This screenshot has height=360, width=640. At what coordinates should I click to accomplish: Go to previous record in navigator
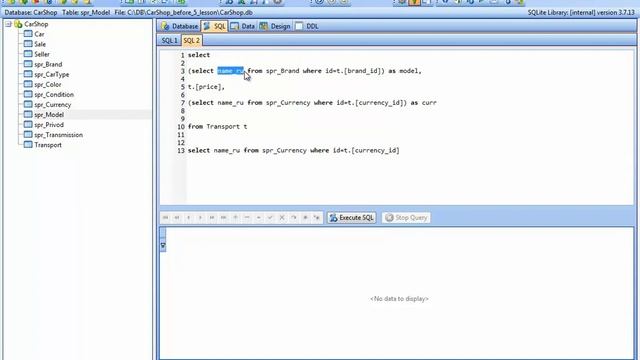(x=189, y=218)
